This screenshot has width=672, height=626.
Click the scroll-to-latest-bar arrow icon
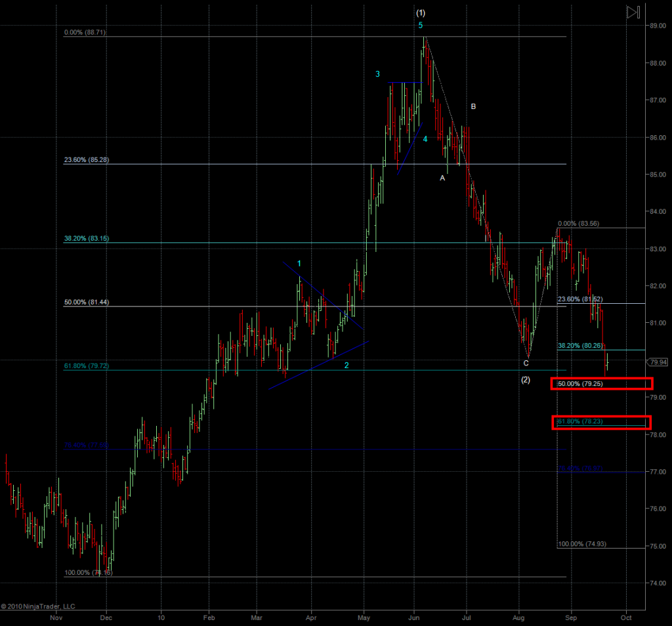pyautogui.click(x=633, y=12)
